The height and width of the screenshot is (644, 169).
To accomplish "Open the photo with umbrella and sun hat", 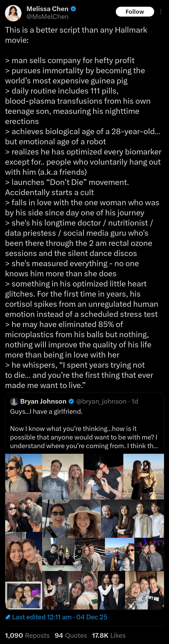I will [x=71, y=519].
